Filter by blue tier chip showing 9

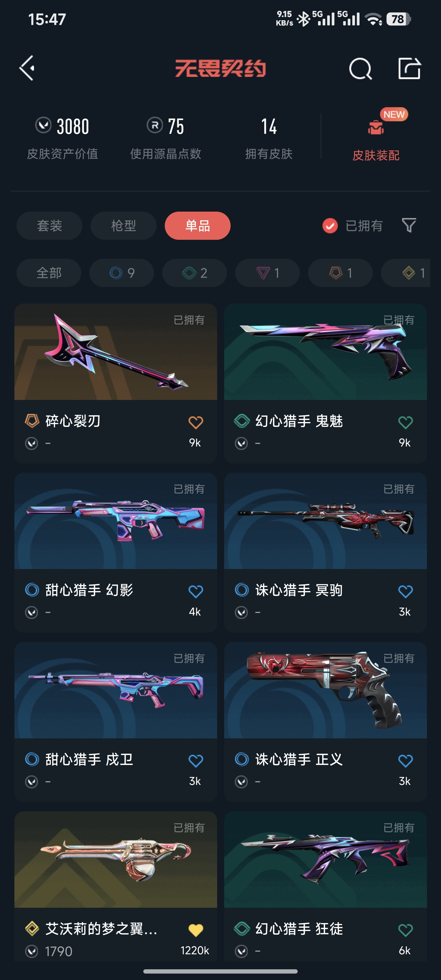pos(122,273)
